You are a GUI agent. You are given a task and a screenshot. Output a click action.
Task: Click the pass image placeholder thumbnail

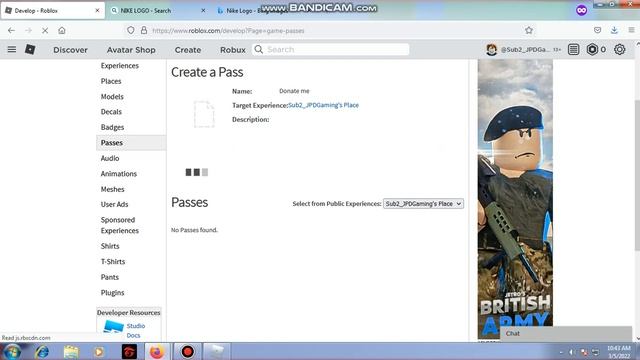204,114
